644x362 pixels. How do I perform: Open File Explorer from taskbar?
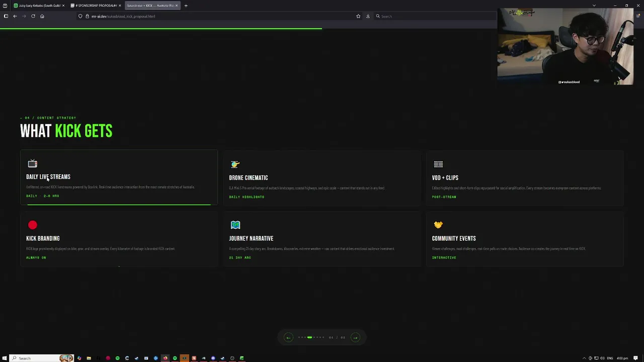pos(89,358)
